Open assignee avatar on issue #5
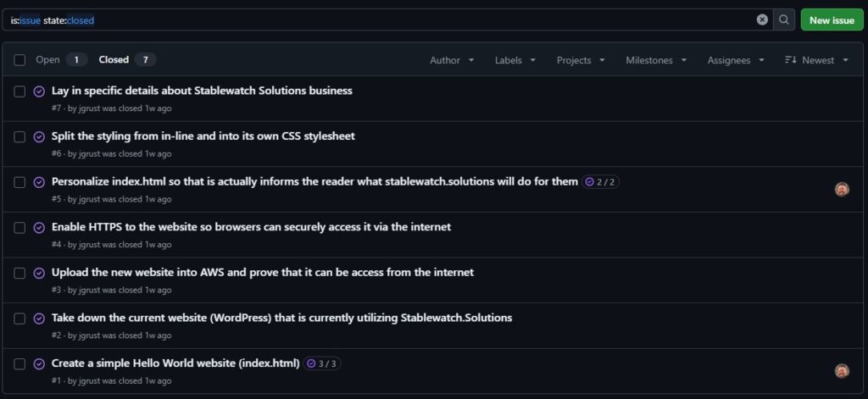The height and width of the screenshot is (399, 868). tap(842, 189)
